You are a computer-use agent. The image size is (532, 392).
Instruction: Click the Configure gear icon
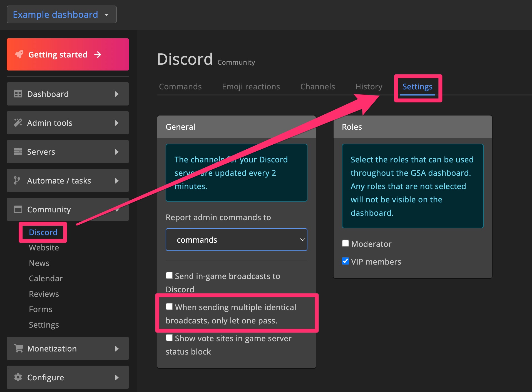tap(18, 377)
